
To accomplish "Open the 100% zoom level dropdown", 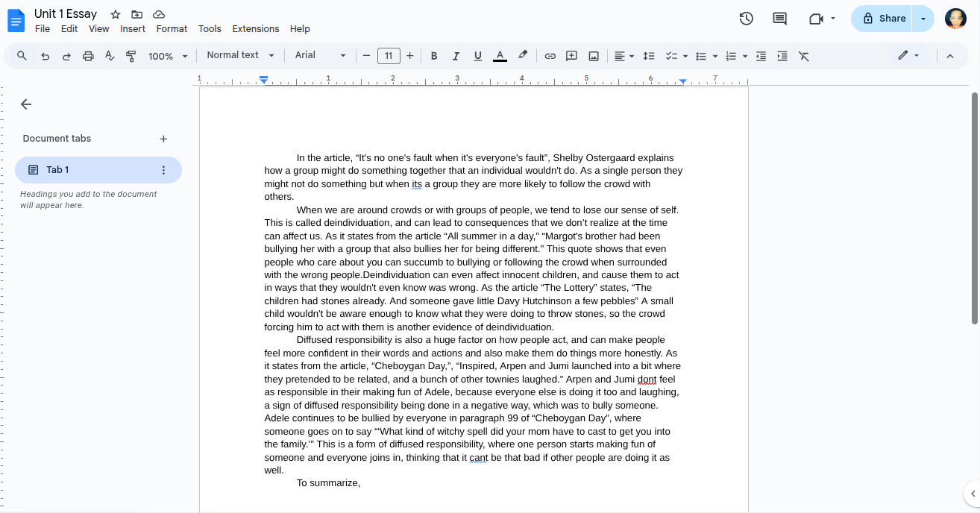I will 168,56.
